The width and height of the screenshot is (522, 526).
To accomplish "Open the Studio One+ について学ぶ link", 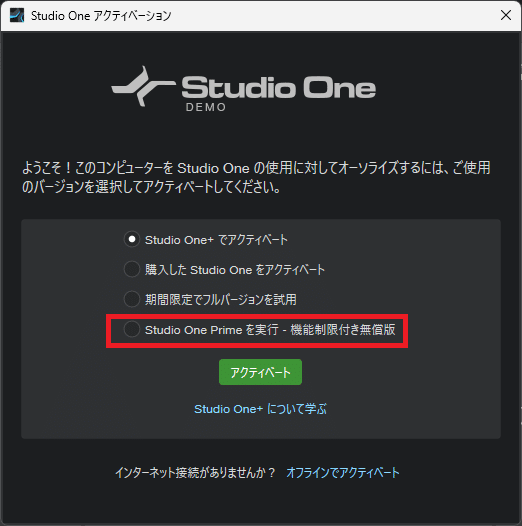I will 260,409.
